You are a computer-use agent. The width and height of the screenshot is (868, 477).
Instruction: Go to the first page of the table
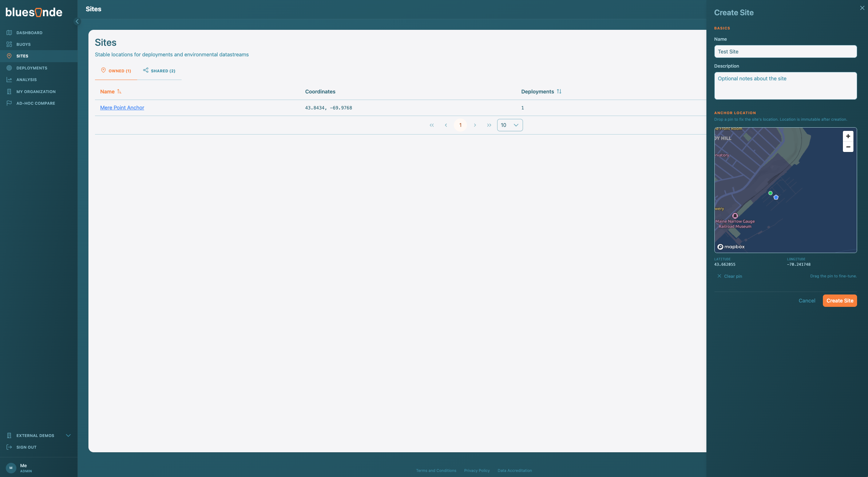coord(432,125)
